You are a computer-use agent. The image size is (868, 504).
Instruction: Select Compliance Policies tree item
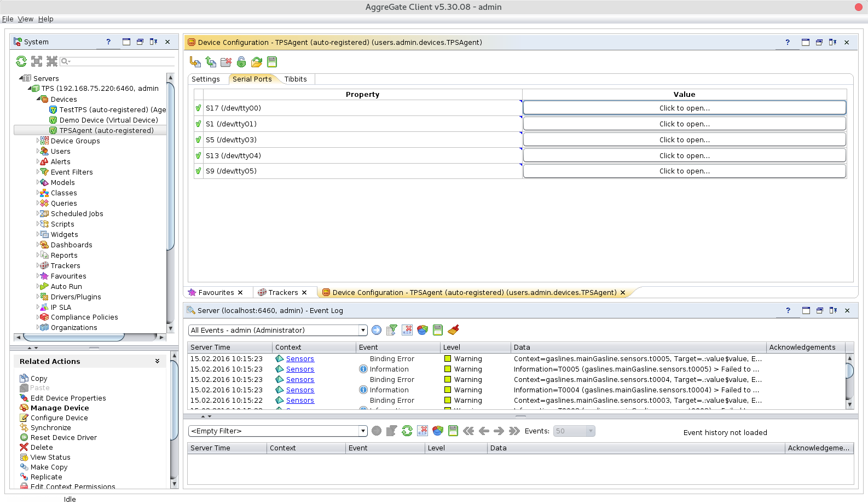pos(84,317)
